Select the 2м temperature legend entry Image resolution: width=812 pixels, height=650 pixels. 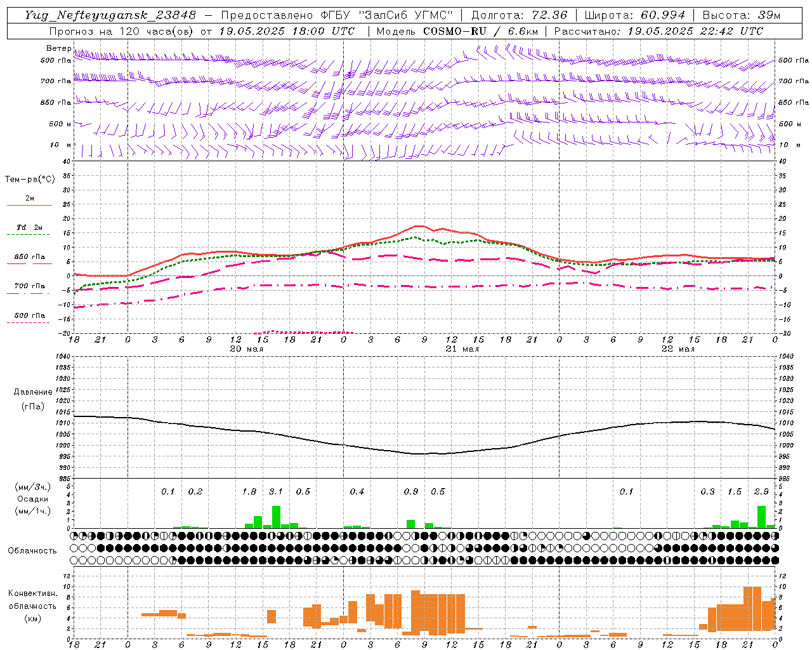pos(30,198)
